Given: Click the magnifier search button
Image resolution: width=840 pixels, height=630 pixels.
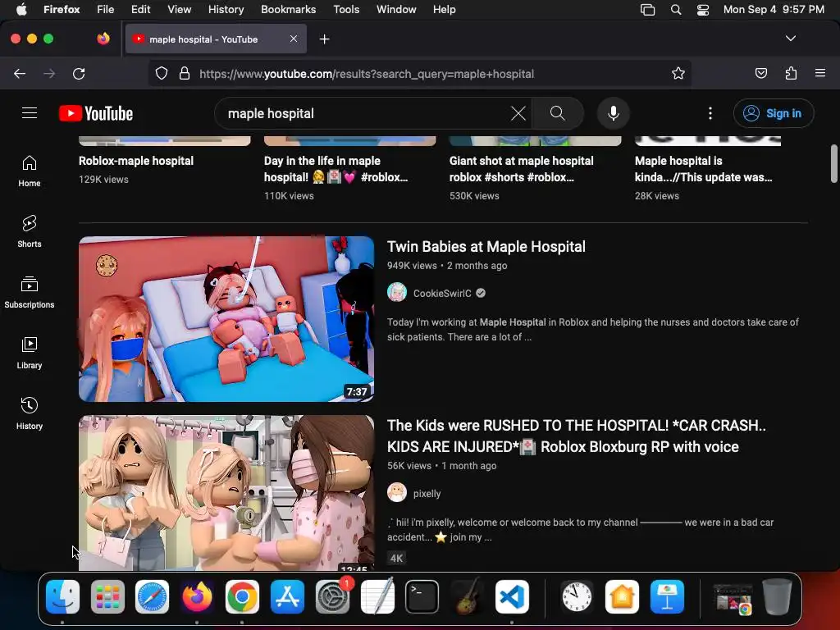Looking at the screenshot, I should click(558, 113).
